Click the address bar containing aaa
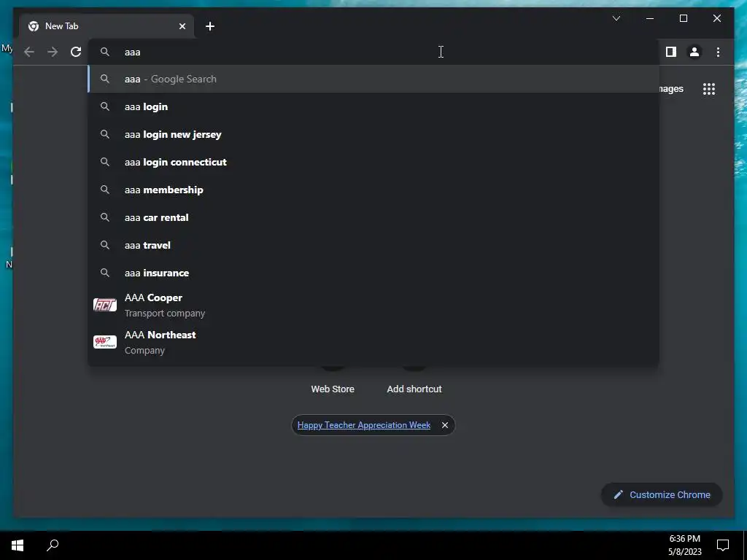This screenshot has width=747, height=560. (373, 52)
